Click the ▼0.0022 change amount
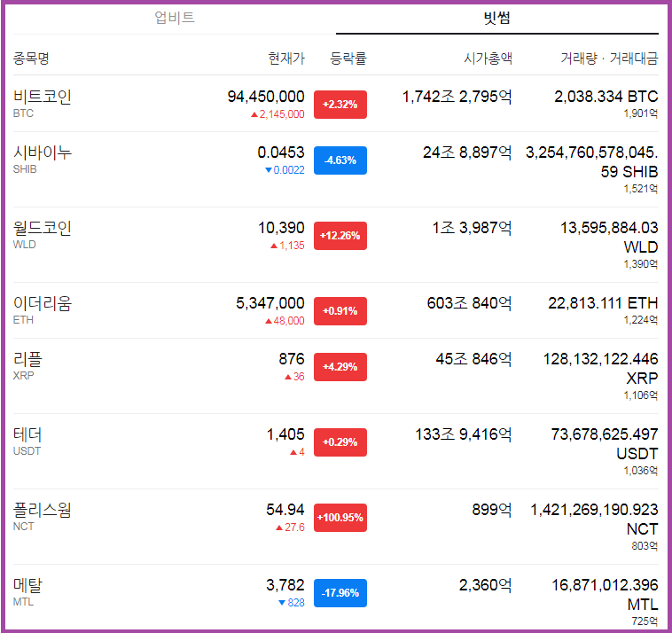Viewport: 672px width, 633px height. 285,170
